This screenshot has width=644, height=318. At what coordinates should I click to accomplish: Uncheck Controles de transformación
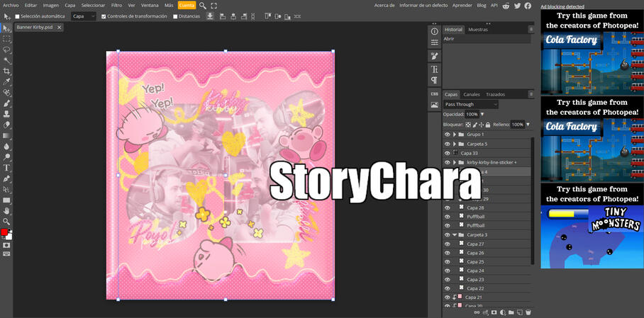click(104, 16)
